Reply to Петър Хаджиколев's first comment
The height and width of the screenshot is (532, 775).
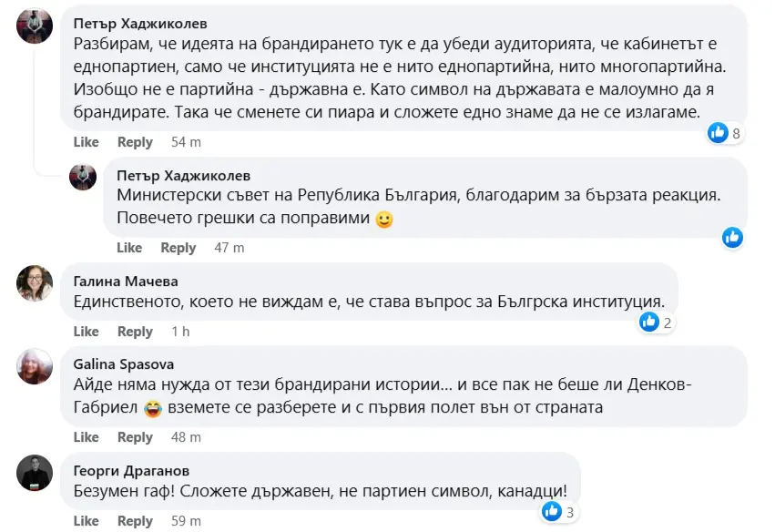point(135,142)
